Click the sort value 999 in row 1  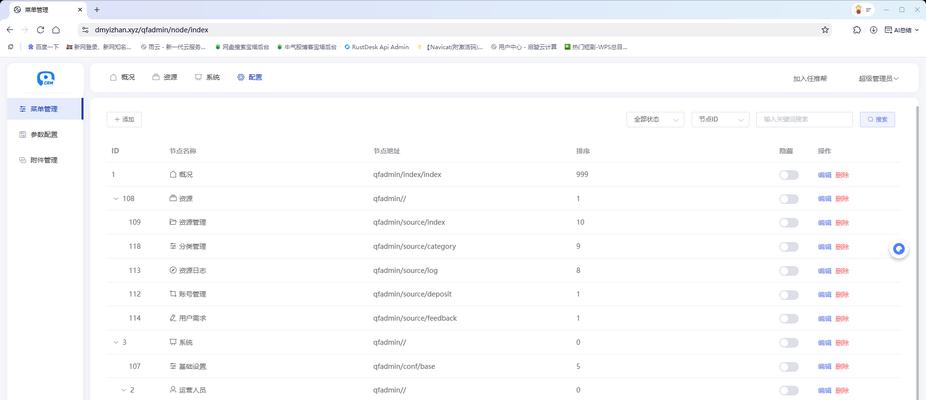[582, 175]
